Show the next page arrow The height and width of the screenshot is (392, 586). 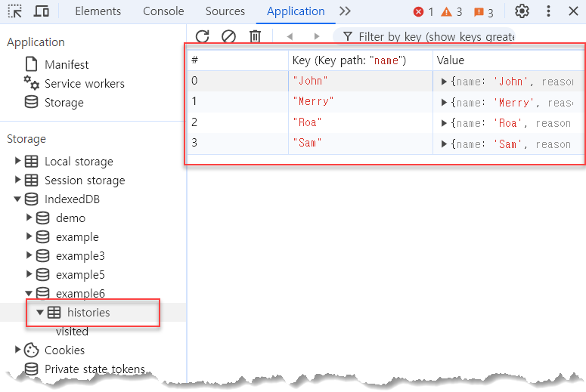(316, 36)
